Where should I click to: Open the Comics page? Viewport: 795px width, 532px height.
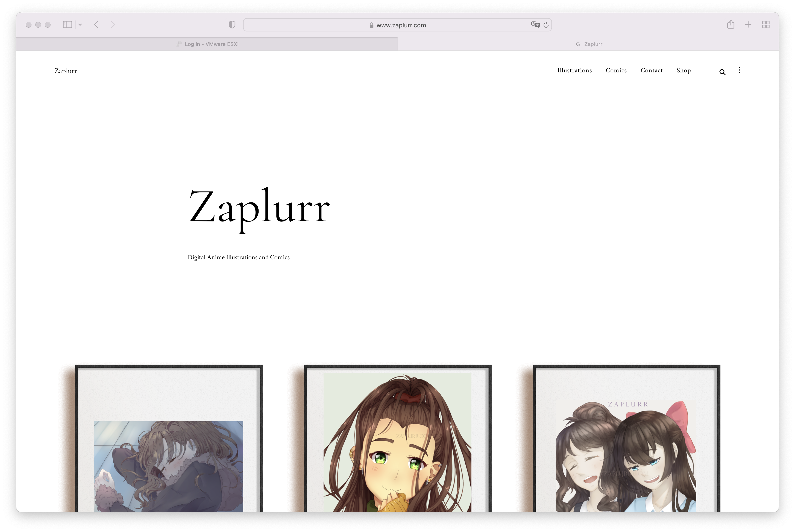point(616,70)
